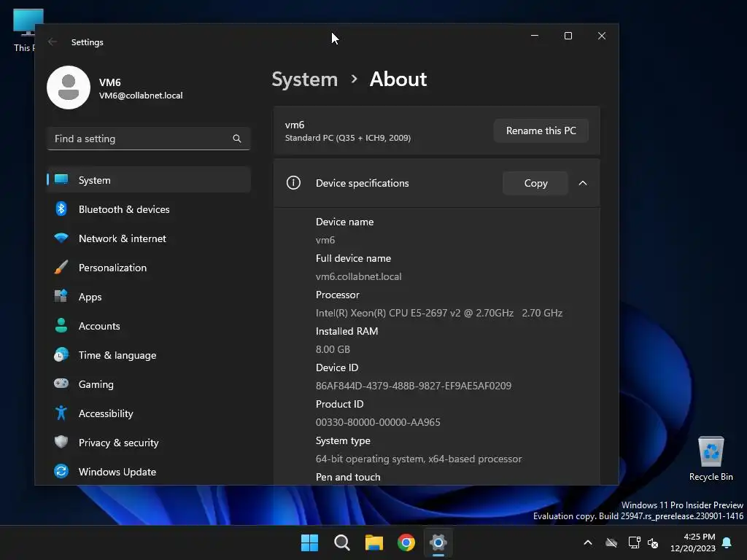Click the Installed RAM value 8.00 GB
747x560 pixels.
333,349
